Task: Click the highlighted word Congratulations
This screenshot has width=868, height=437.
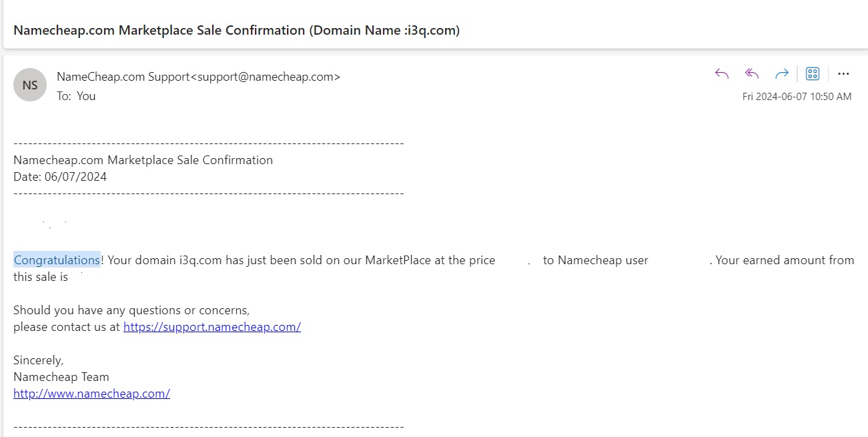Action: point(57,260)
